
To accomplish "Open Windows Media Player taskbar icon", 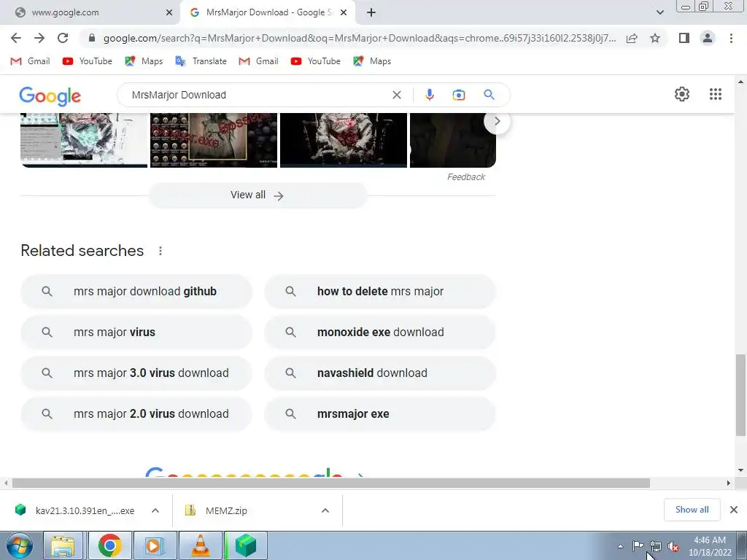I will click(x=154, y=545).
